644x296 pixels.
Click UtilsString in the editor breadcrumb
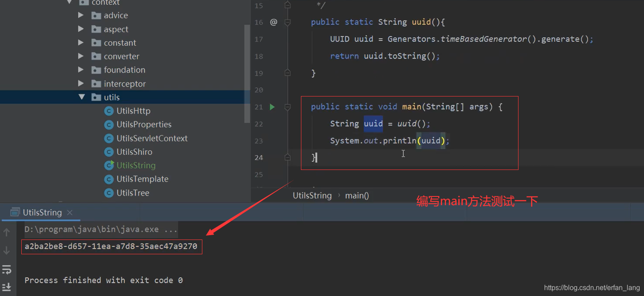[x=312, y=196]
